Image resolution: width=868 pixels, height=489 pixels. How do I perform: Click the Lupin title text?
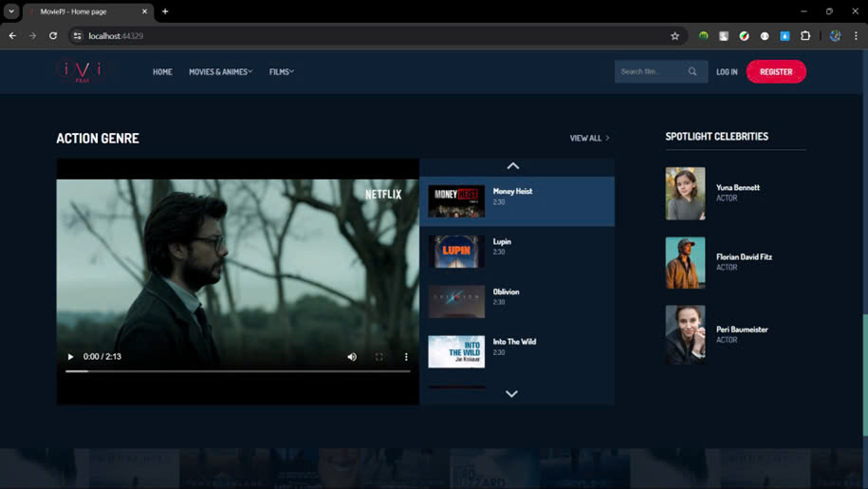point(502,241)
